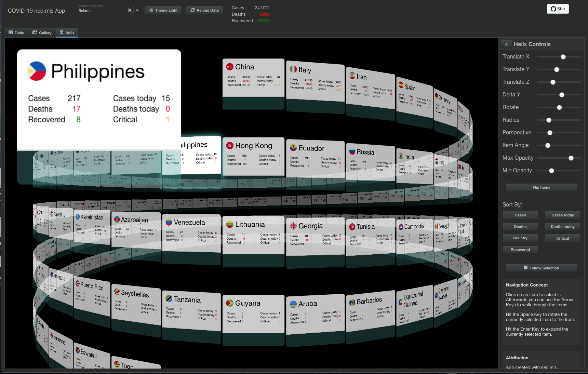
Task: Sort by Critical
Action: 562,238
